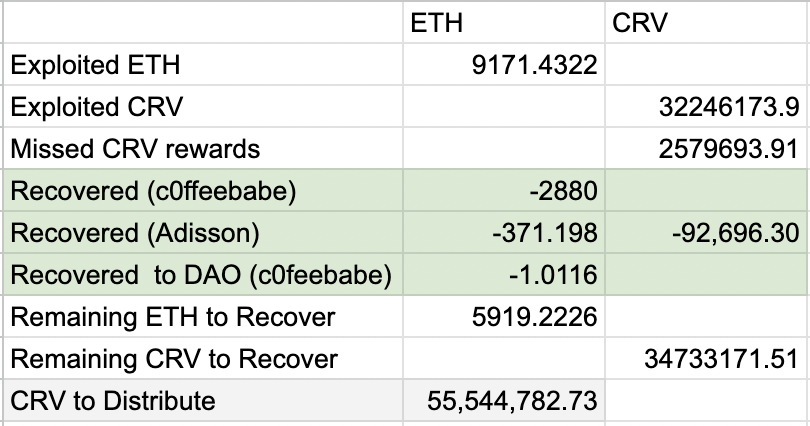
Task: Click the Remaining CRV to Recover label
Action: tap(174, 360)
